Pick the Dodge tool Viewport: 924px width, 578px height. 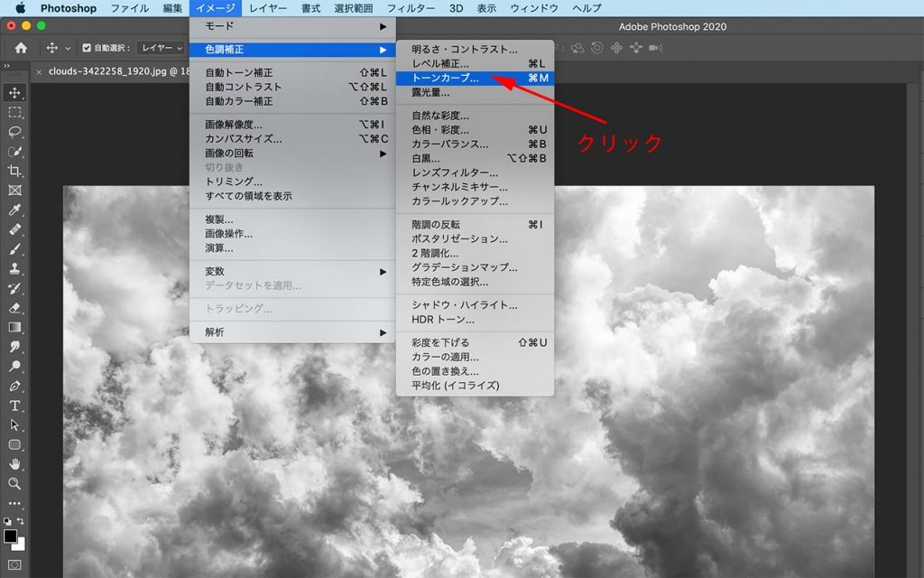click(x=14, y=366)
